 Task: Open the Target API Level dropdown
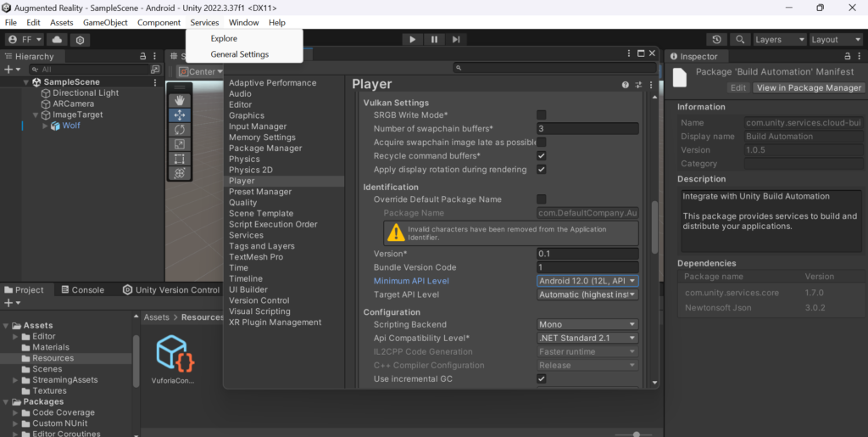588,294
